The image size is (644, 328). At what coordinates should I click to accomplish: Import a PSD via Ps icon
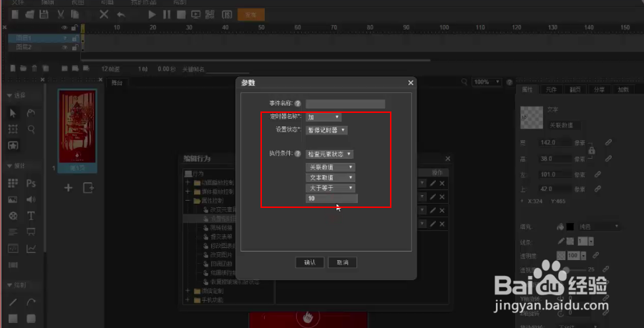click(31, 183)
